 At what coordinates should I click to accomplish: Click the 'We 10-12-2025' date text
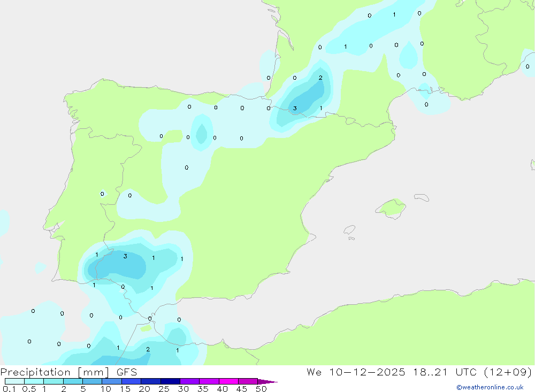(356, 372)
